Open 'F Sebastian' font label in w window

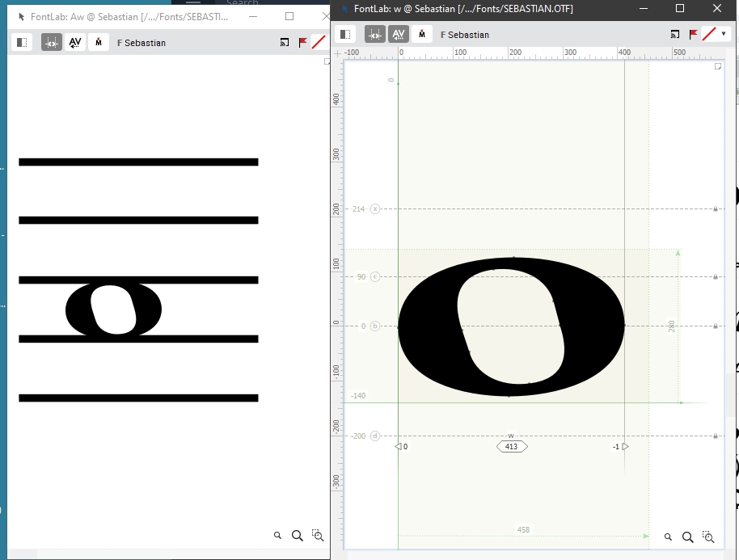pyautogui.click(x=465, y=35)
